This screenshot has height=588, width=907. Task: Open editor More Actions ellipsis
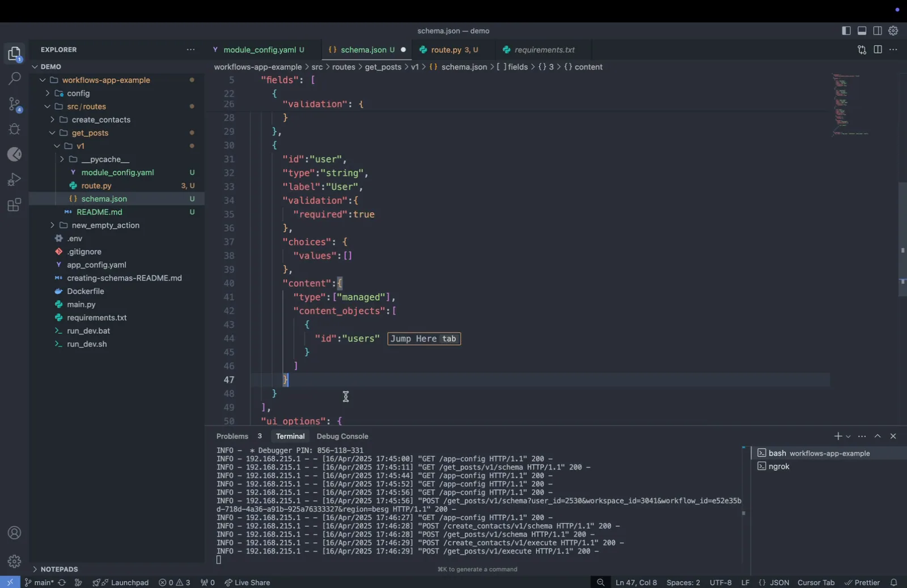(x=893, y=50)
